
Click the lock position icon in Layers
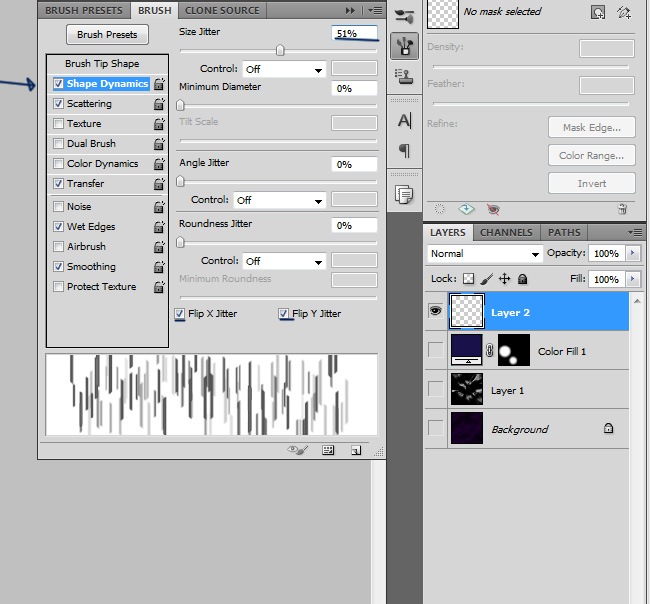point(504,280)
